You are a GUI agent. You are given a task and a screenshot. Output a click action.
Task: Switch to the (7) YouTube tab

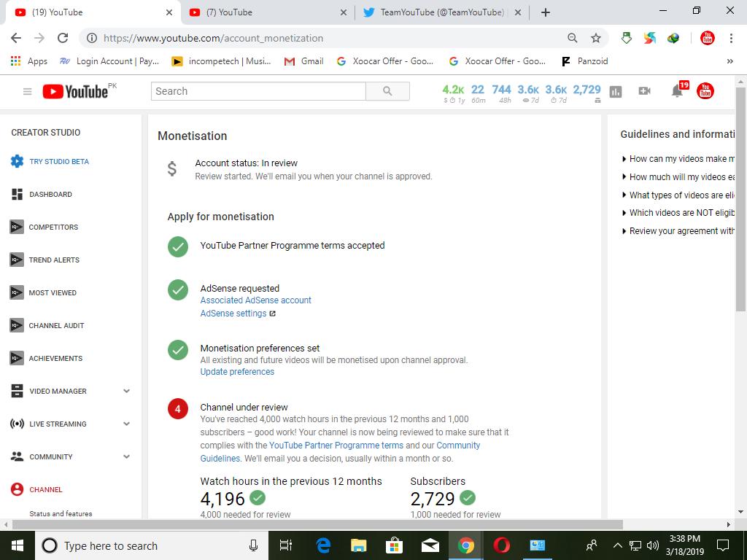(268, 12)
